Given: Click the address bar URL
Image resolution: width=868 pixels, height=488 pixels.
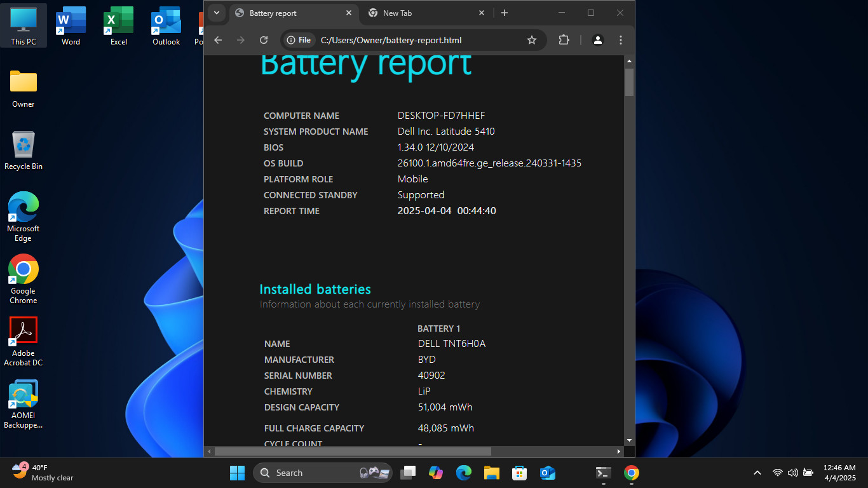Looking at the screenshot, I should coord(391,40).
